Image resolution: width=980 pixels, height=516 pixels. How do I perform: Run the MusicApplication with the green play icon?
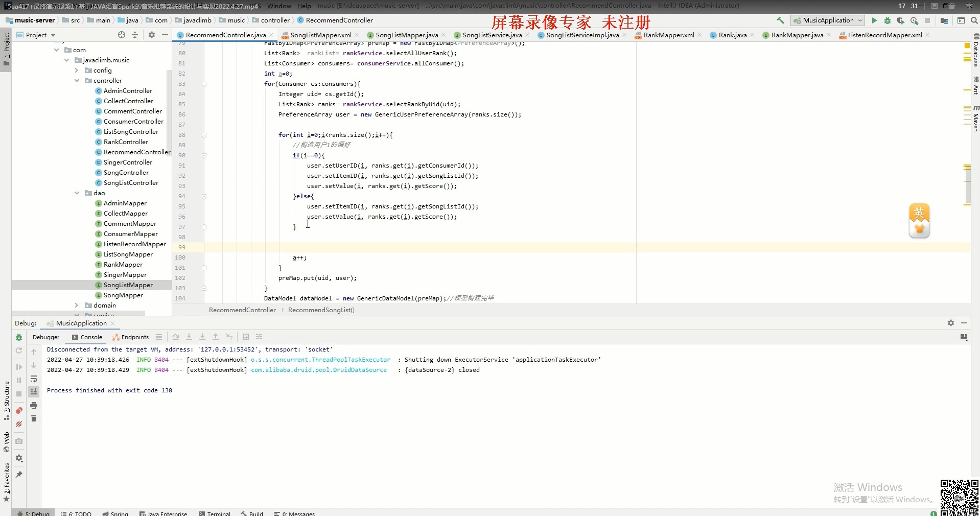pyautogui.click(x=874, y=20)
